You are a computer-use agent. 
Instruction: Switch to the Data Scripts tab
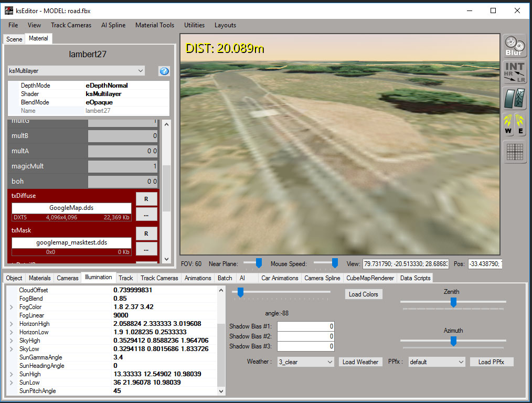pyautogui.click(x=416, y=278)
